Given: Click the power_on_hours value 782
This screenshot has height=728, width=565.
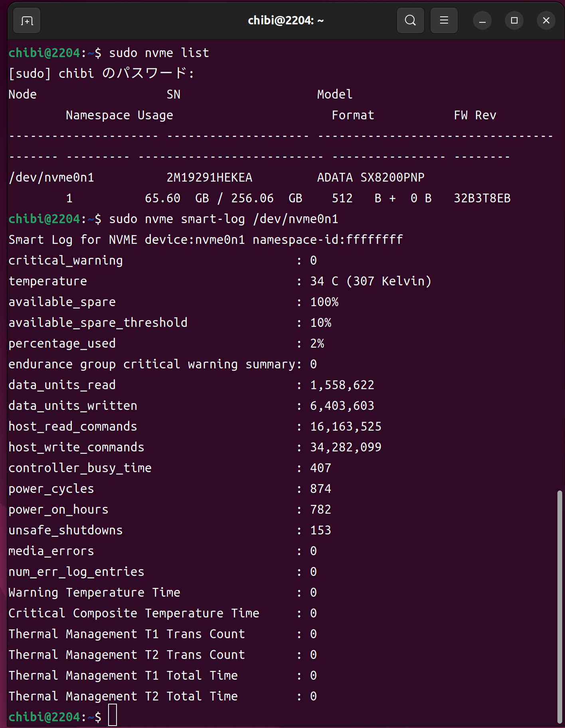Looking at the screenshot, I should (x=320, y=509).
